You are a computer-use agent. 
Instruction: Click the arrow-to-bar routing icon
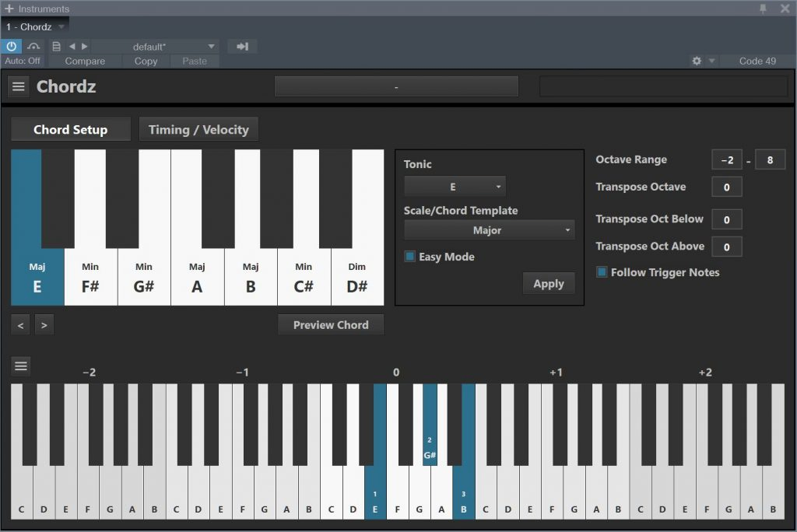coord(243,46)
